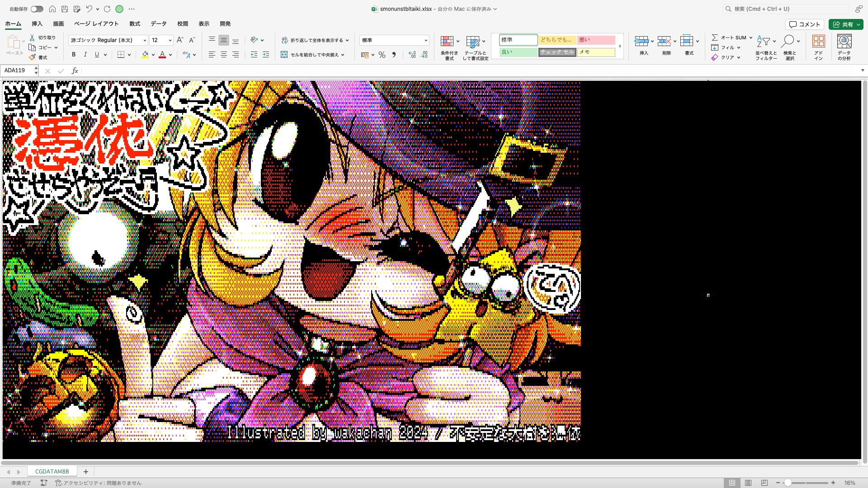
Task: Toggle left text alignment
Action: coord(212,55)
